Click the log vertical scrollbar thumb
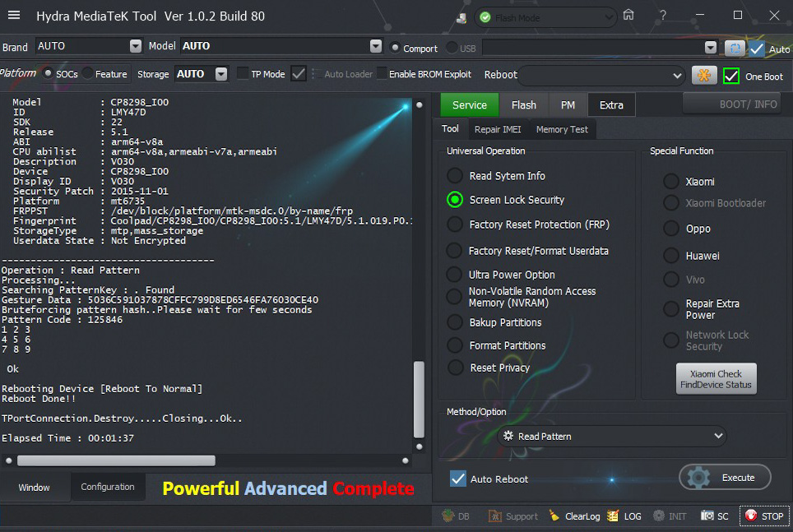This screenshot has height=532, width=793. point(420,400)
